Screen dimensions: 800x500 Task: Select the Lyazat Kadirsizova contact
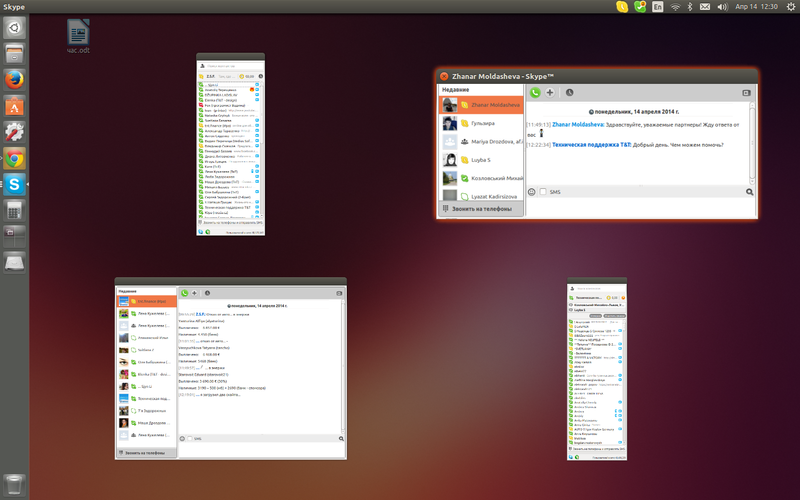point(481,196)
